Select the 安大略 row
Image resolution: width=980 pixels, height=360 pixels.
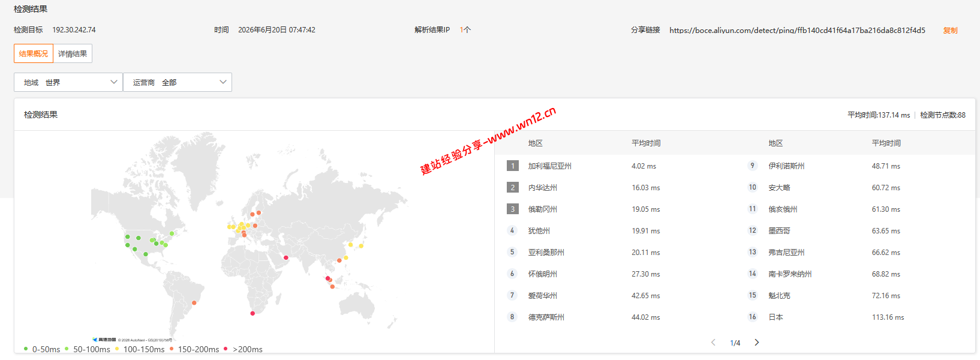pos(855,188)
